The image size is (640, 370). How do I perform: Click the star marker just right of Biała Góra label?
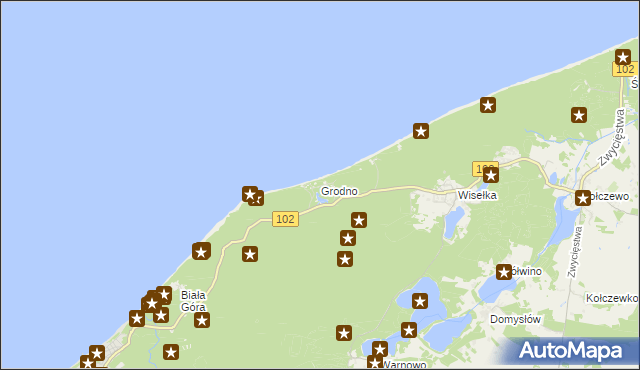point(202,320)
